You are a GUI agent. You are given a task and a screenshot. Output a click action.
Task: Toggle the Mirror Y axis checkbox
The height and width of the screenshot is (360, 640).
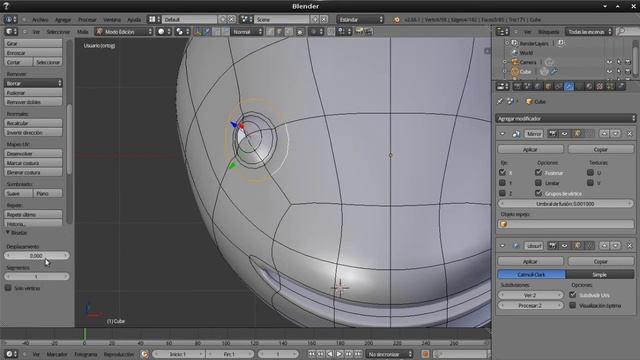coord(502,183)
